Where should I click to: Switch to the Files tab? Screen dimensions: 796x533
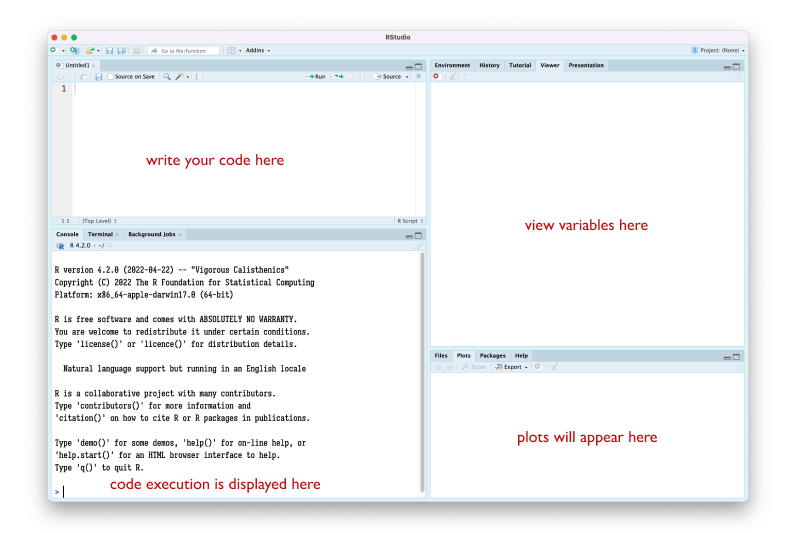441,355
